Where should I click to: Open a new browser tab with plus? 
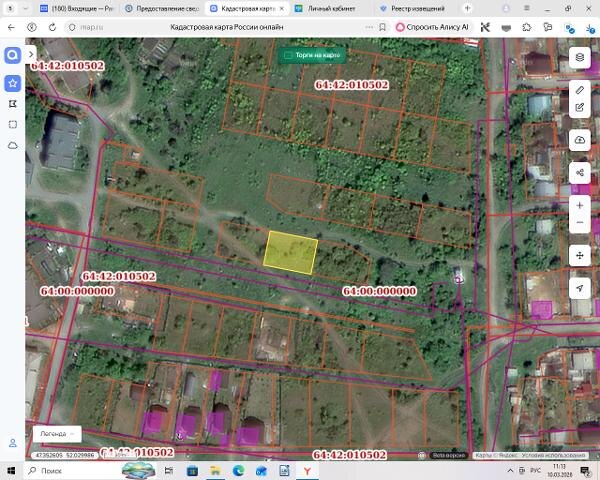point(467,8)
